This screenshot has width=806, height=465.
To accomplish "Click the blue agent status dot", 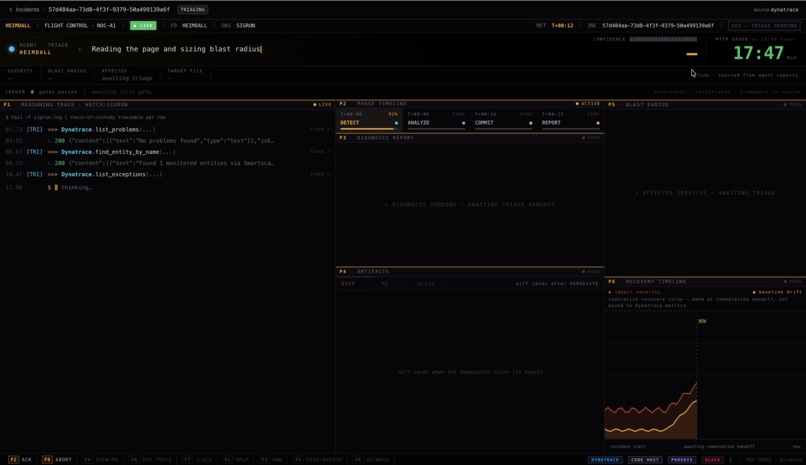I will [11, 49].
